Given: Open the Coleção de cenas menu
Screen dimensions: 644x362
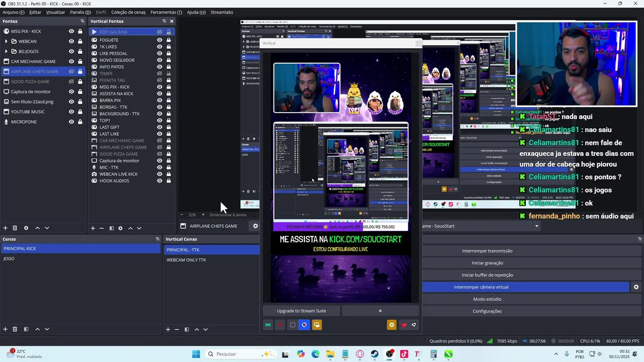Looking at the screenshot, I should 128,12.
